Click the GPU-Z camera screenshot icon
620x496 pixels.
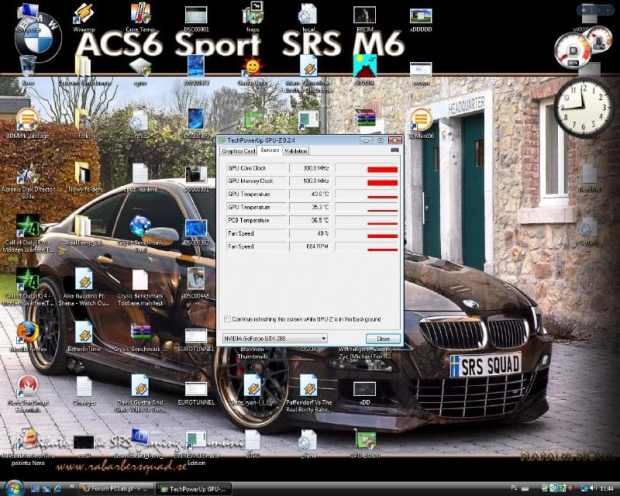(395, 150)
